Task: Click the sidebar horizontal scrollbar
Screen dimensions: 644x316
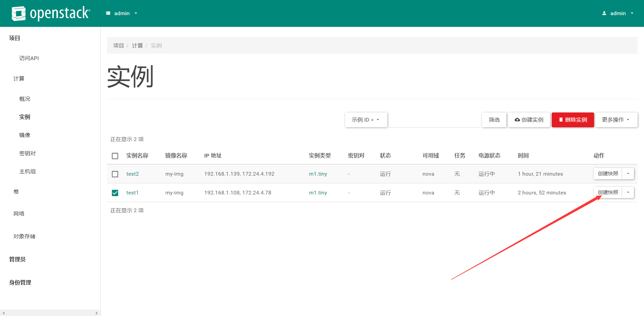Action: 50,313
